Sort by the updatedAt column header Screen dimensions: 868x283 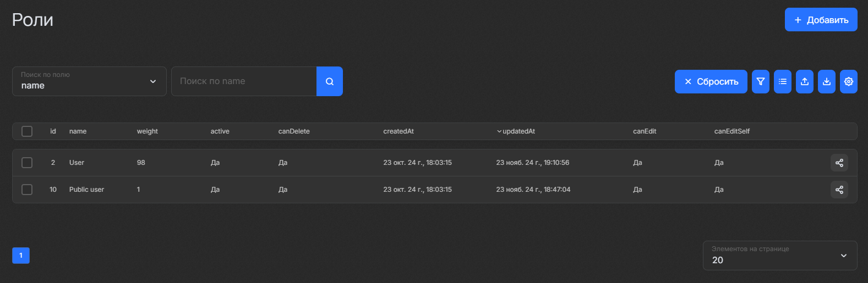518,131
